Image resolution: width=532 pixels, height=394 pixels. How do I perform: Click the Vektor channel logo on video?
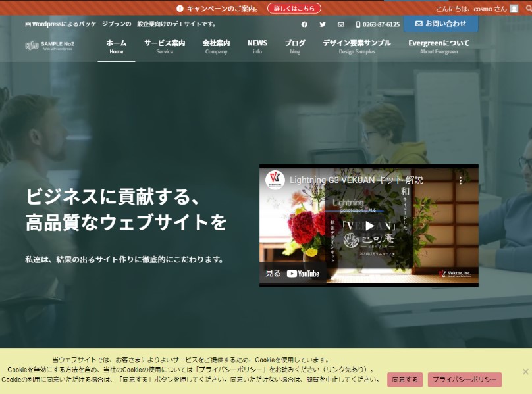point(275,180)
